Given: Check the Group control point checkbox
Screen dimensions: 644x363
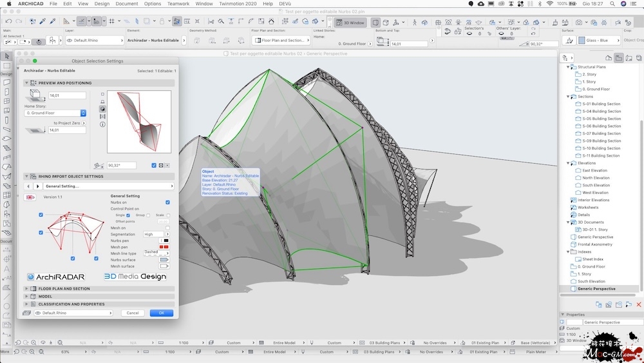Looking at the screenshot, I should pyautogui.click(x=148, y=215).
